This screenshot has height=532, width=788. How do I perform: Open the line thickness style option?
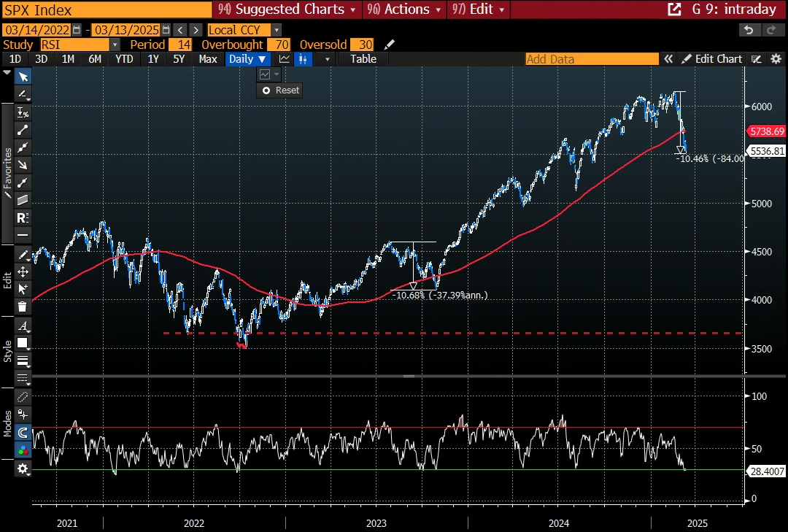pos(23,361)
